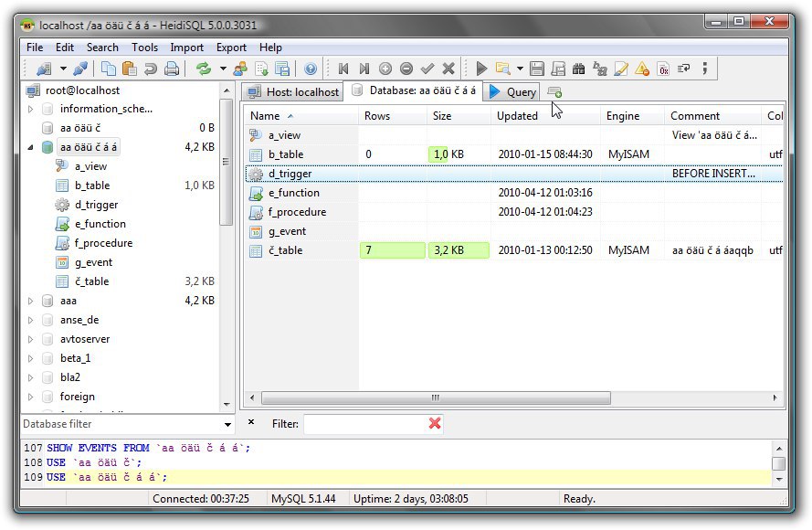Image resolution: width=812 pixels, height=530 pixels.
Task: Click the 0x hex toolbar icon
Action: tap(663, 69)
